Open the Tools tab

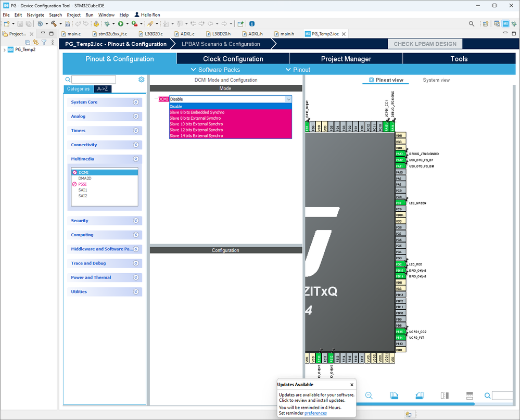tap(459, 59)
